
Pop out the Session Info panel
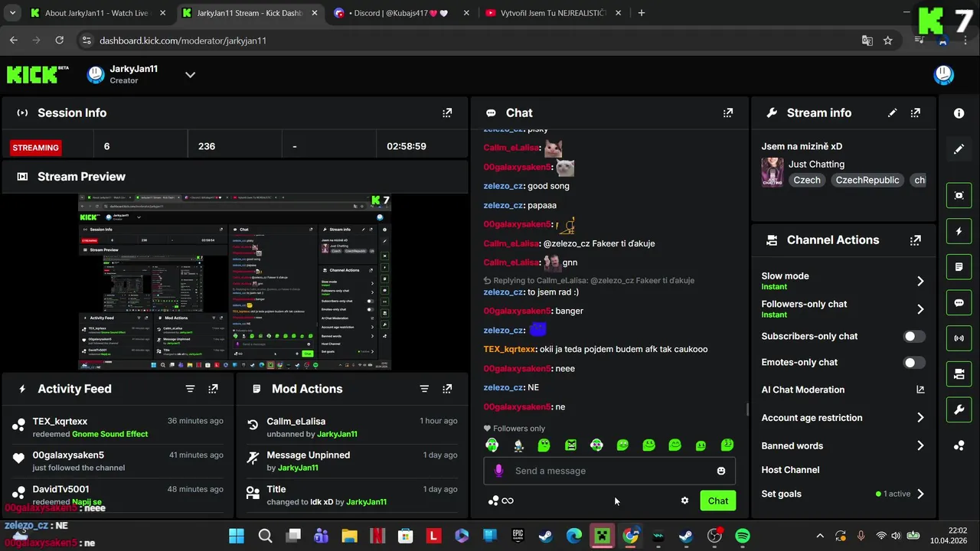(447, 112)
